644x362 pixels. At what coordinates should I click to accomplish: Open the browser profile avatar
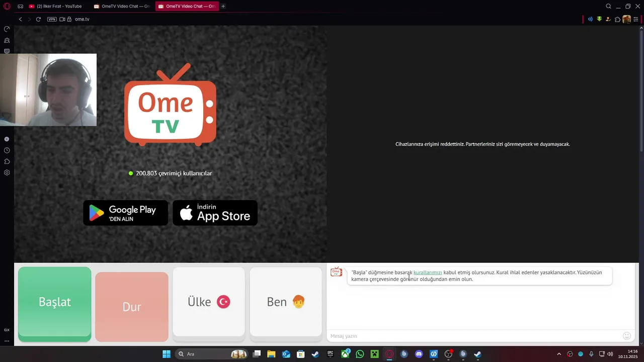626,19
